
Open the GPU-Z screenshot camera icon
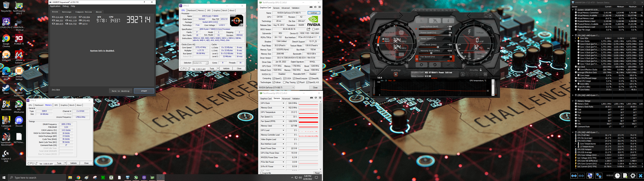coord(311,7)
